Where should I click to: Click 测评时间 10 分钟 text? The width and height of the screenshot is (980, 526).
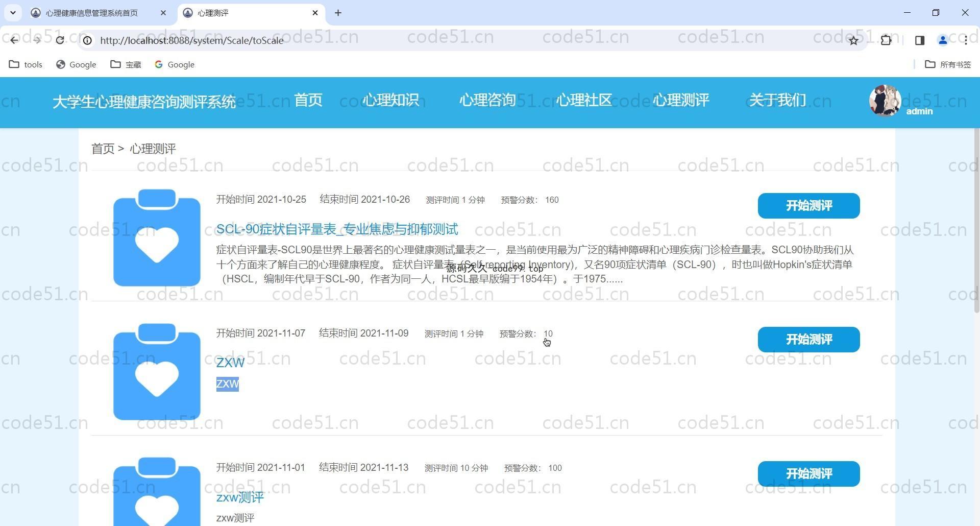456,468
